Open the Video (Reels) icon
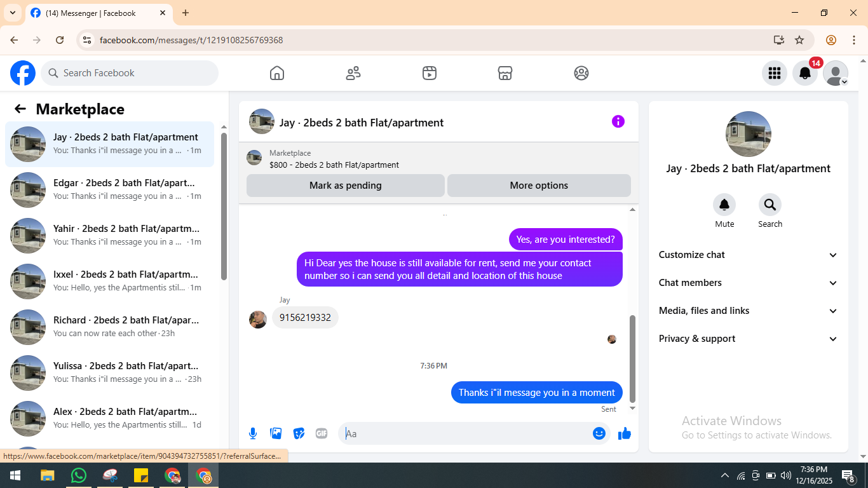 [x=430, y=73]
